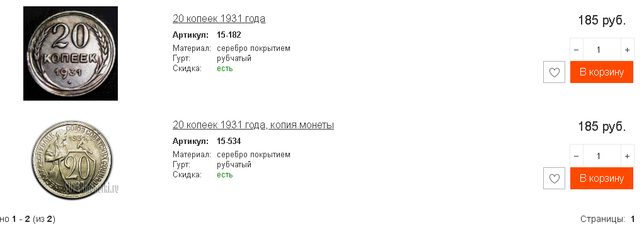Open the worker-with-shield coin thumbnail
Viewport: 644px width, 227px height.
click(x=71, y=160)
